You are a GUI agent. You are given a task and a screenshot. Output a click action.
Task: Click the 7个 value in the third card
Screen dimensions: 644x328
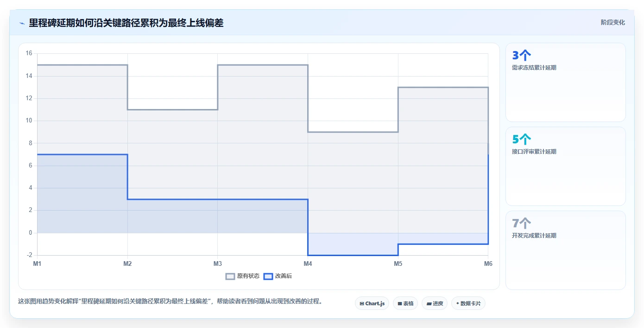click(x=521, y=224)
